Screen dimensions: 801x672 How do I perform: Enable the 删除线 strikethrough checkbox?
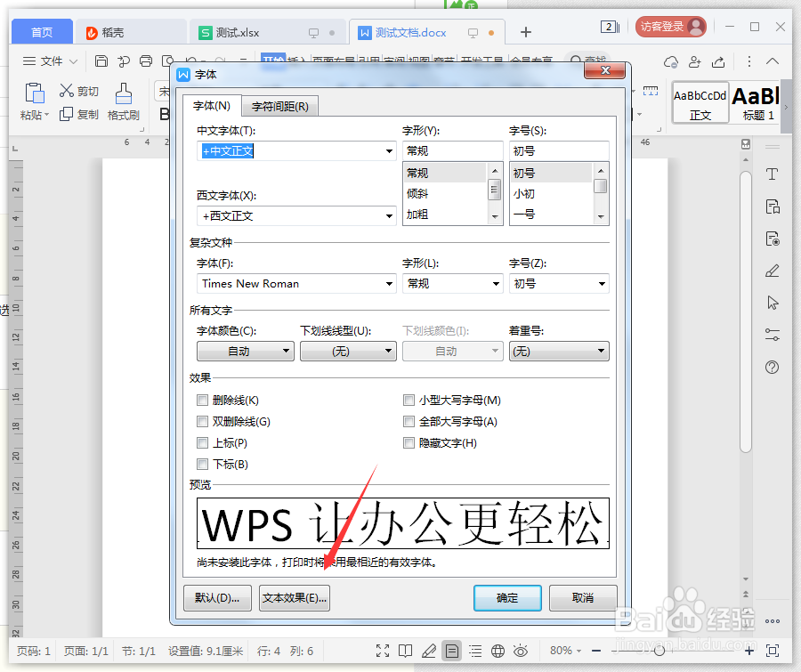pyautogui.click(x=202, y=400)
